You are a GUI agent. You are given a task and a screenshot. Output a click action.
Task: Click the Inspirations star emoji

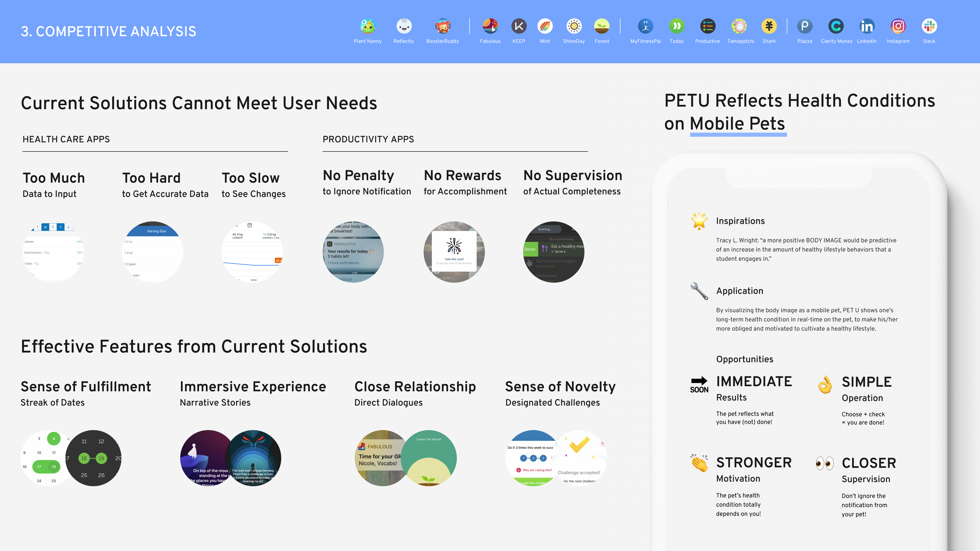[x=699, y=221]
